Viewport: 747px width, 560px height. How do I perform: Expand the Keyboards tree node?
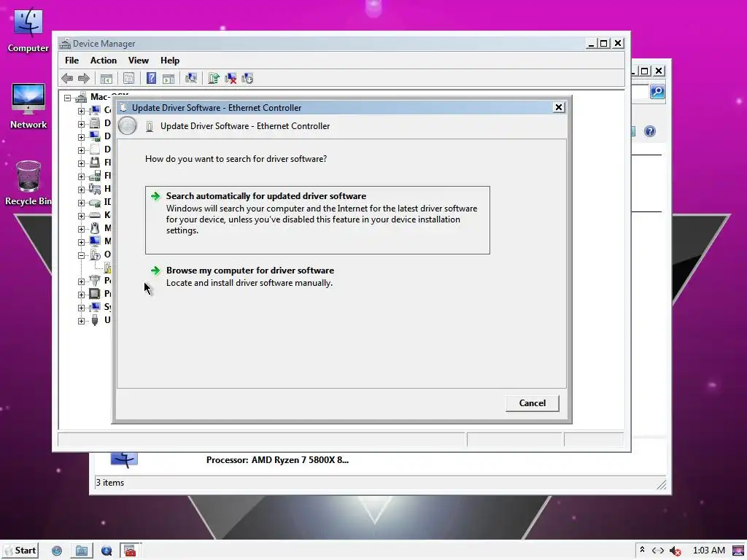tap(81, 215)
